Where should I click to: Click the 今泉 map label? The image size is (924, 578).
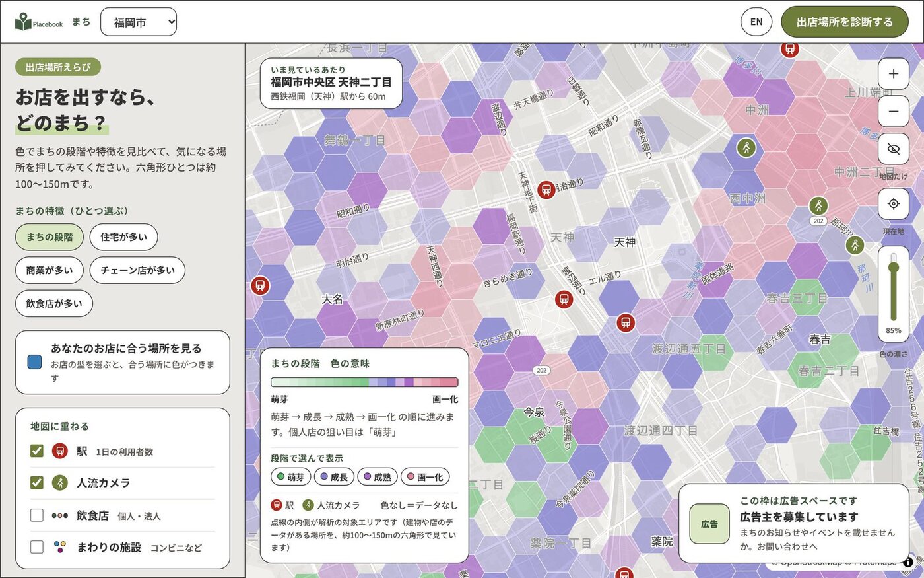coord(534,412)
